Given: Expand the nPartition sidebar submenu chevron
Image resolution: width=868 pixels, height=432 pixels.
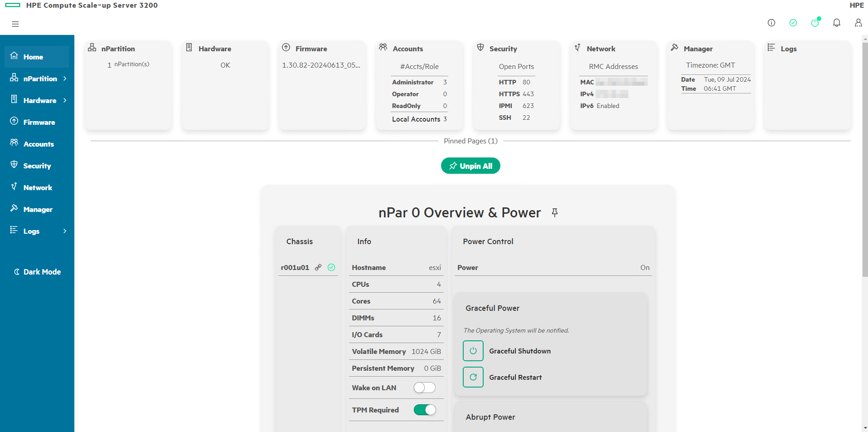Looking at the screenshot, I should 65,79.
